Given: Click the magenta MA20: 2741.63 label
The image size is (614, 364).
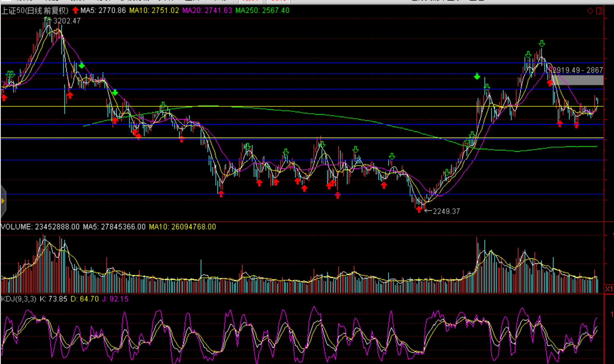Looking at the screenshot, I should pyautogui.click(x=207, y=11).
